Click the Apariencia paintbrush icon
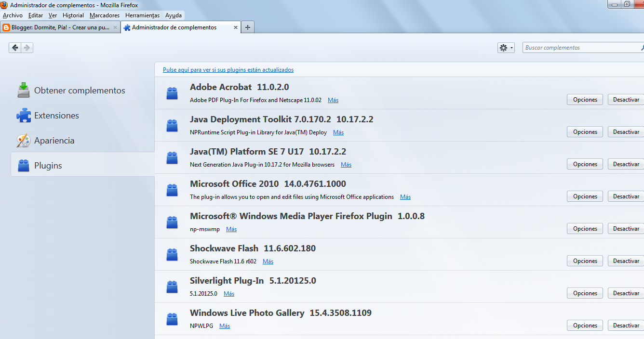This screenshot has width=644, height=339. tap(24, 140)
